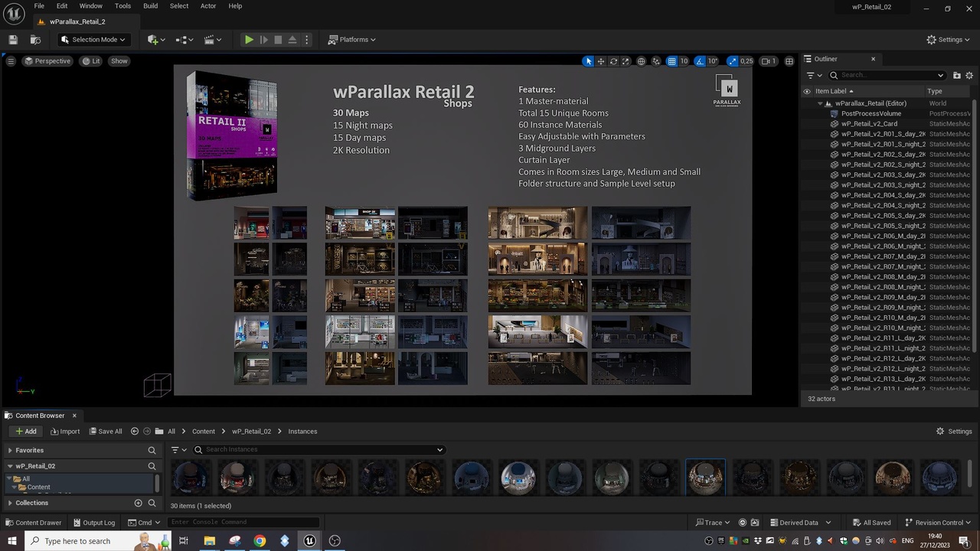Open Outliner settings gear
This screenshot has width=980, height=551.
click(x=969, y=75)
